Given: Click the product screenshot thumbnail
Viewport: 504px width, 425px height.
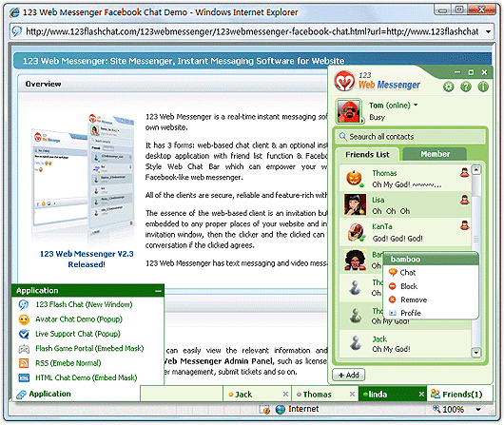Looking at the screenshot, I should click(x=84, y=176).
